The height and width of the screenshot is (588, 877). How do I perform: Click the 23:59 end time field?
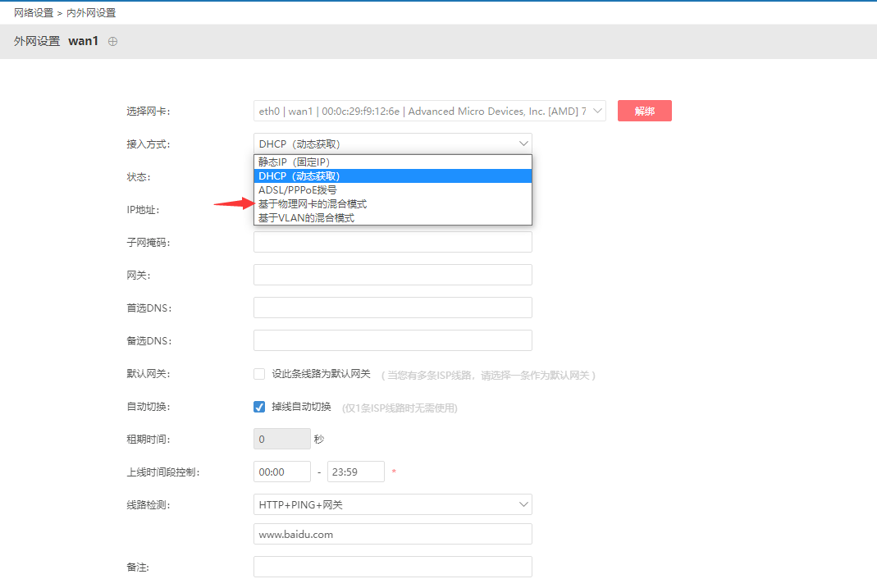pos(356,472)
